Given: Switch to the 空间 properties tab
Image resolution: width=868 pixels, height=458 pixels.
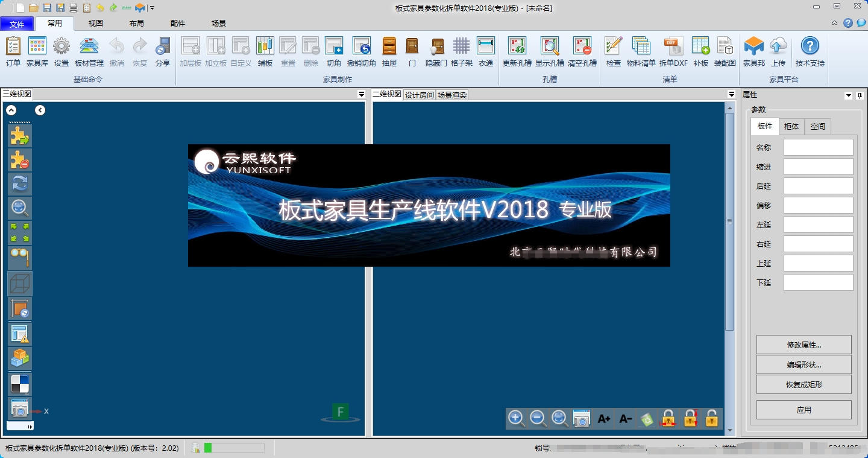Looking at the screenshot, I should pos(818,126).
